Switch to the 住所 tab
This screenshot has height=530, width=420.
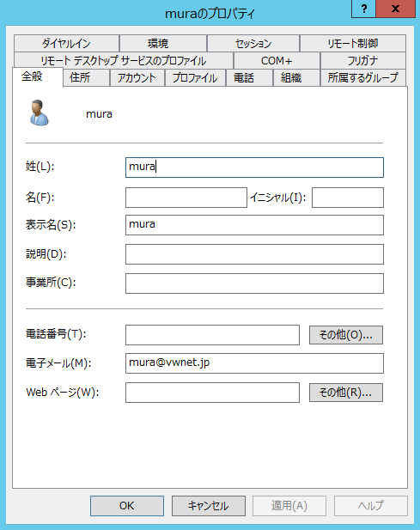pos(80,78)
